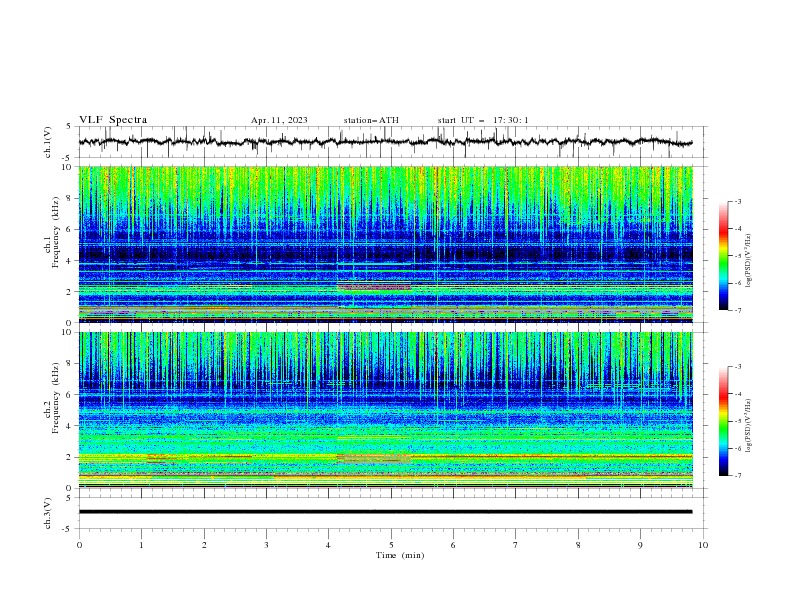This screenshot has height=612, width=792.
Task: Click the date "Apr. 11, 2023"
Action: [279, 120]
